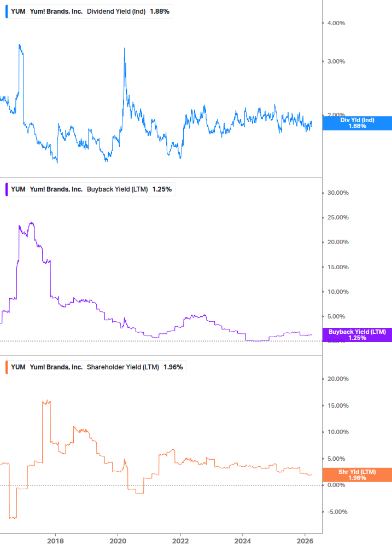Click the Dividend Yield (Ind) legend label

(x=116, y=11)
